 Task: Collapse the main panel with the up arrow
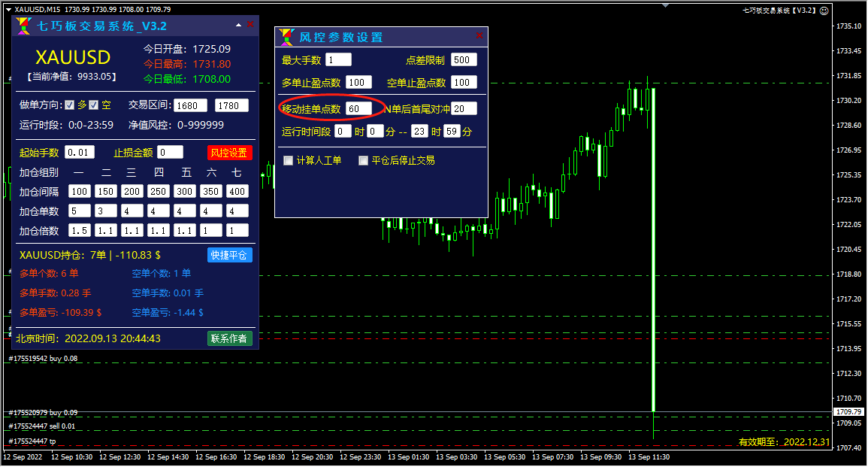pos(238,25)
